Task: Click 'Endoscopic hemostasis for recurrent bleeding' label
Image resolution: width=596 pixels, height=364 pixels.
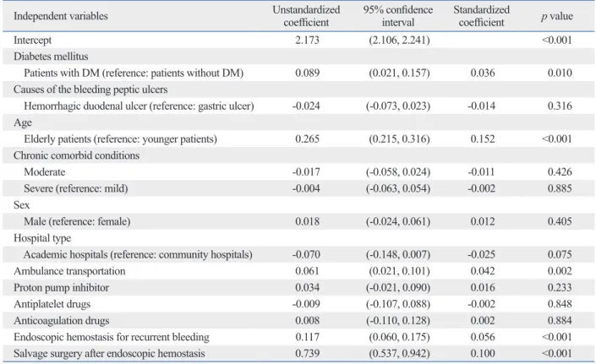Action: click(112, 338)
